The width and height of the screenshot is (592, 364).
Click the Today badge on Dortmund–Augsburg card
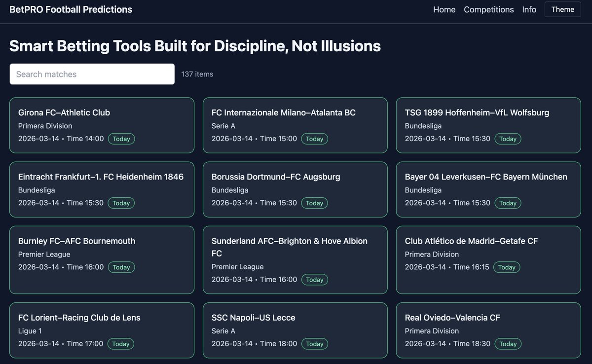coord(315,203)
